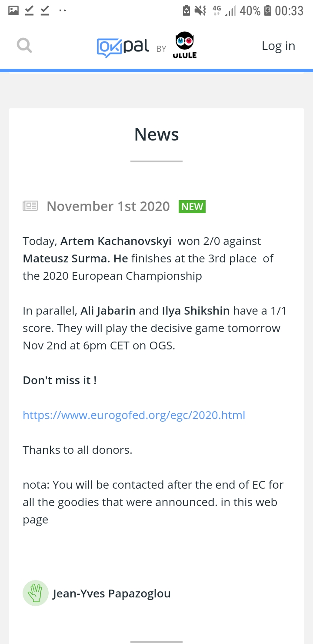Tap the muted sound status icon
This screenshot has height=644, width=313.
tap(200, 10)
